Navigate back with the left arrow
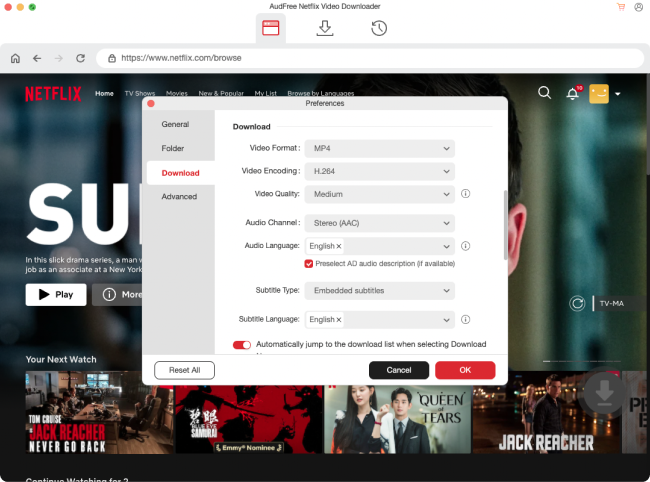 (x=37, y=58)
